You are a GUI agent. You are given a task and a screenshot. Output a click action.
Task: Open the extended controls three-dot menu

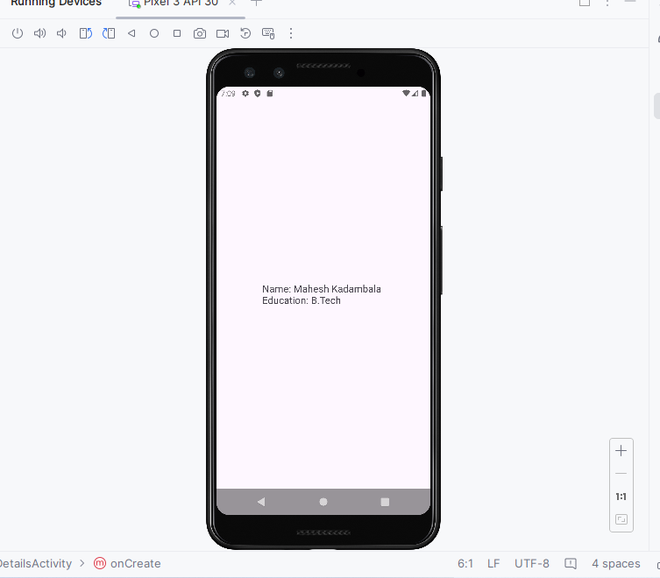pyautogui.click(x=291, y=33)
